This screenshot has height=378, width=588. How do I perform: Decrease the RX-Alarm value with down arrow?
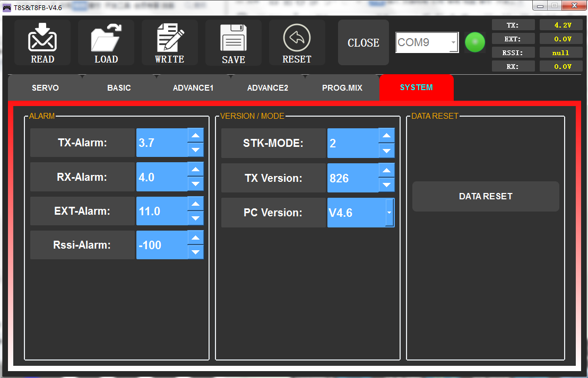tap(196, 184)
